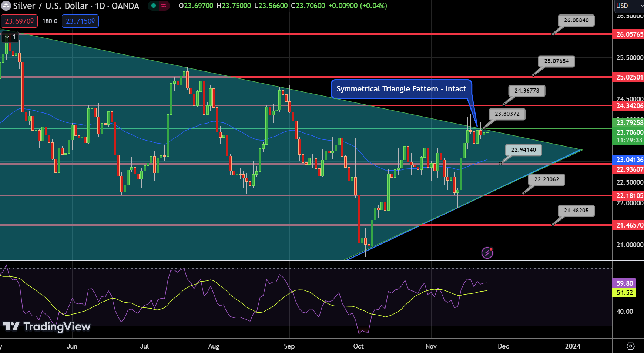Click the Aug label on the time axis
644x353 pixels.
point(214,346)
